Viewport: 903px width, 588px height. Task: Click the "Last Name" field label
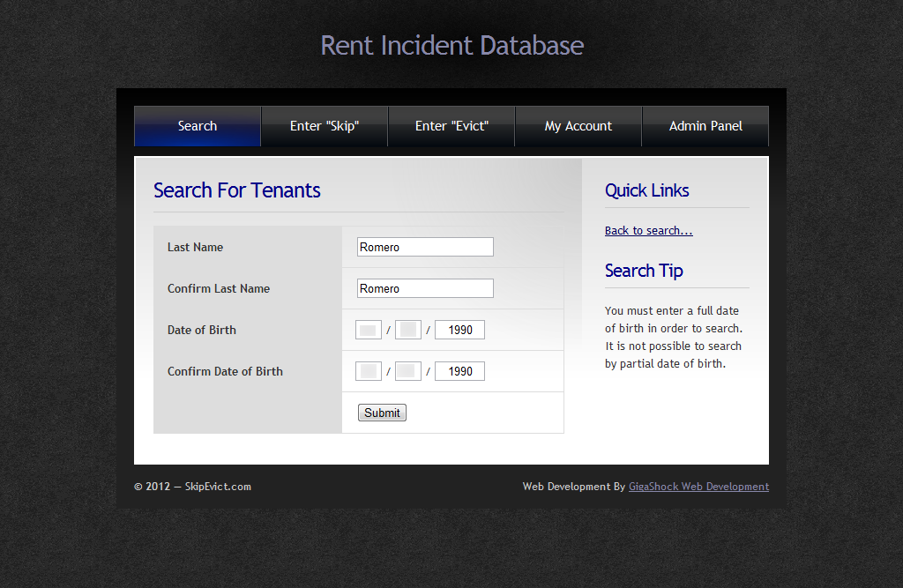195,247
